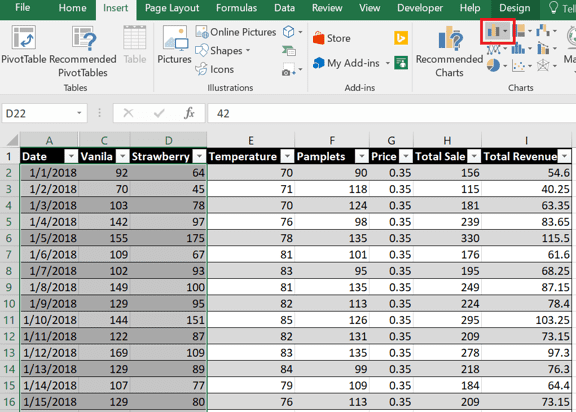Image resolution: width=576 pixels, height=412 pixels.
Task: Select all cells with corner triangle
Action: tap(11, 140)
